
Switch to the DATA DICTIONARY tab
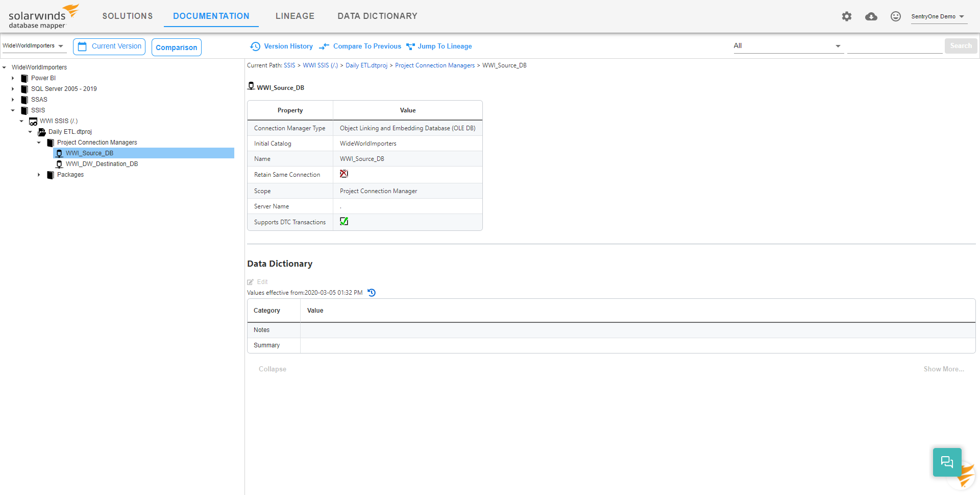tap(377, 16)
